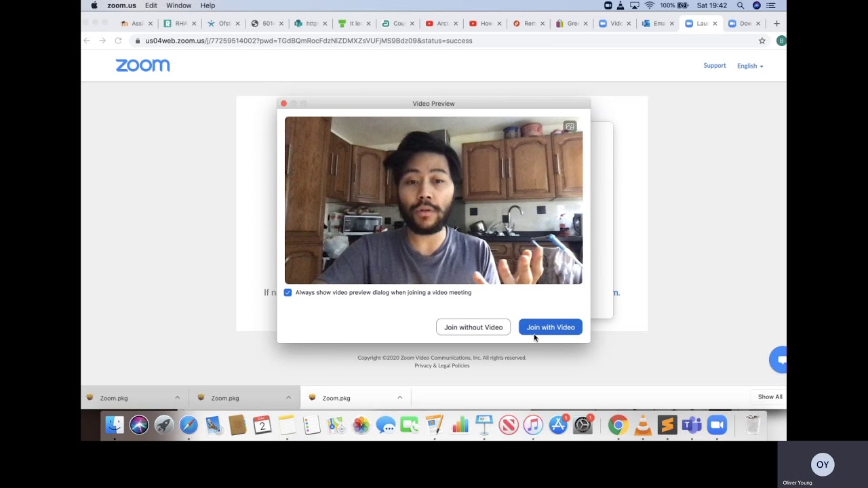Viewport: 868px width, 488px height.
Task: Click the browser reload button
Action: tap(118, 41)
